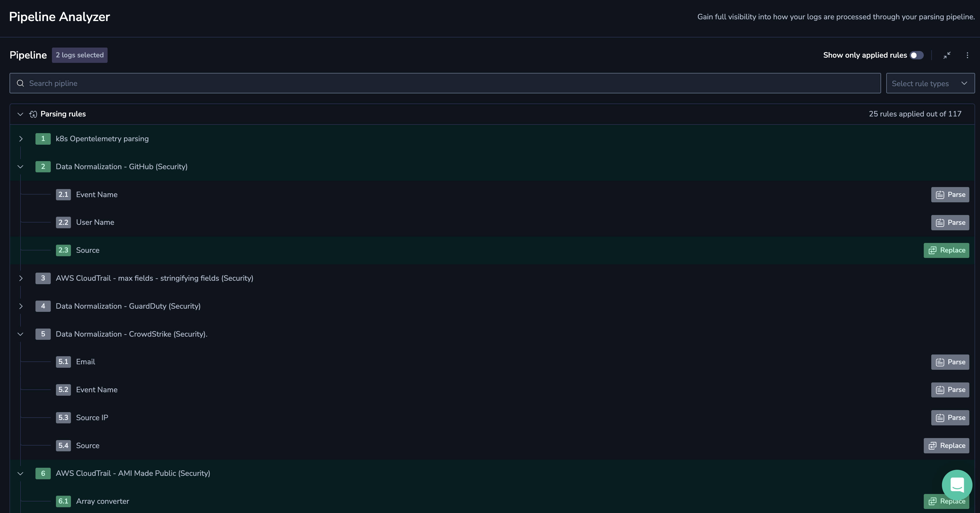Collapse AWS CloudTrail - AMI Made Public group

(x=20, y=474)
